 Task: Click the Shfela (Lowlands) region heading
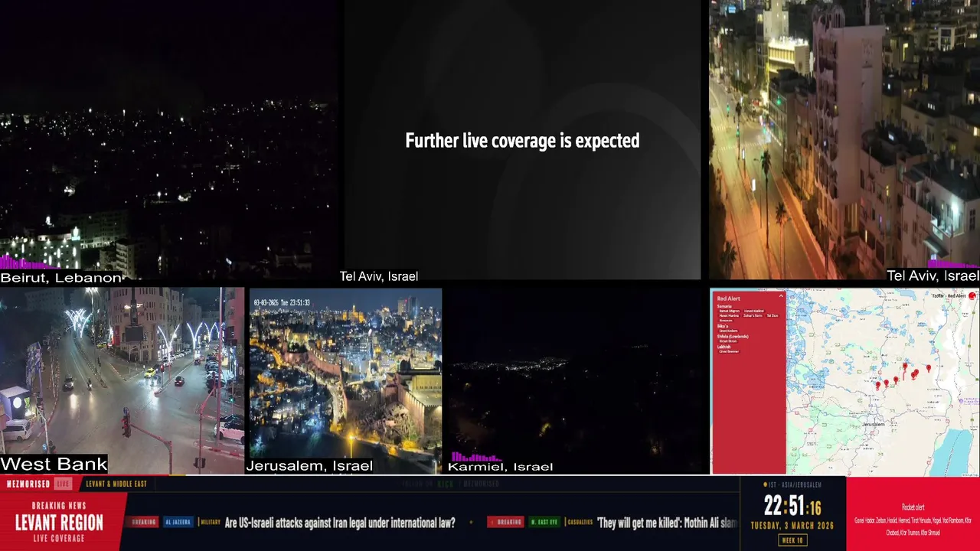[733, 337]
